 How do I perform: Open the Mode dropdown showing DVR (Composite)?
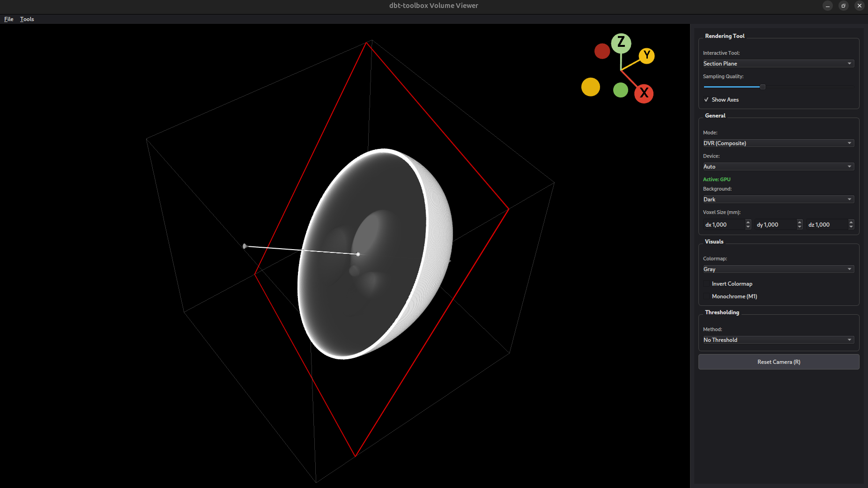pyautogui.click(x=778, y=143)
